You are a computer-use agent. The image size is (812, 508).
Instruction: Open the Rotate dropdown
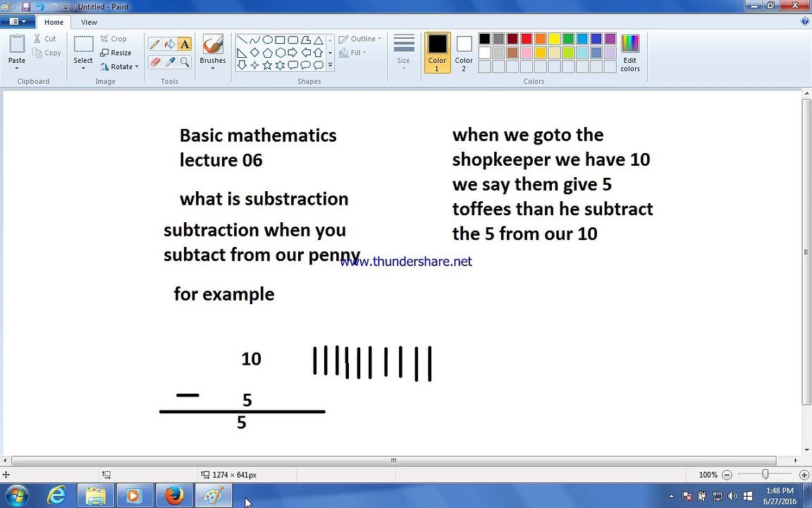[120, 66]
